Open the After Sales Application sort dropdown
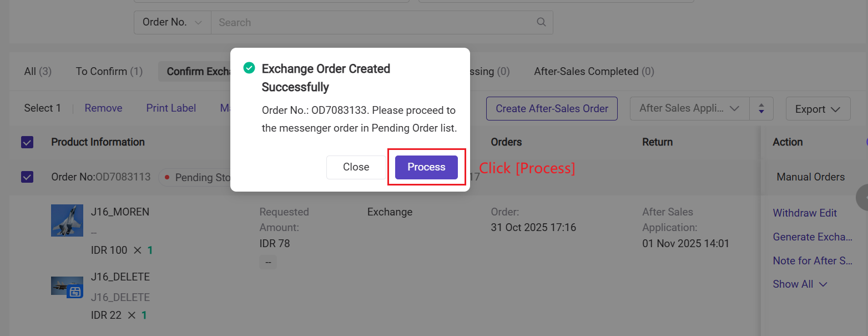The image size is (868, 336). pyautogui.click(x=689, y=109)
